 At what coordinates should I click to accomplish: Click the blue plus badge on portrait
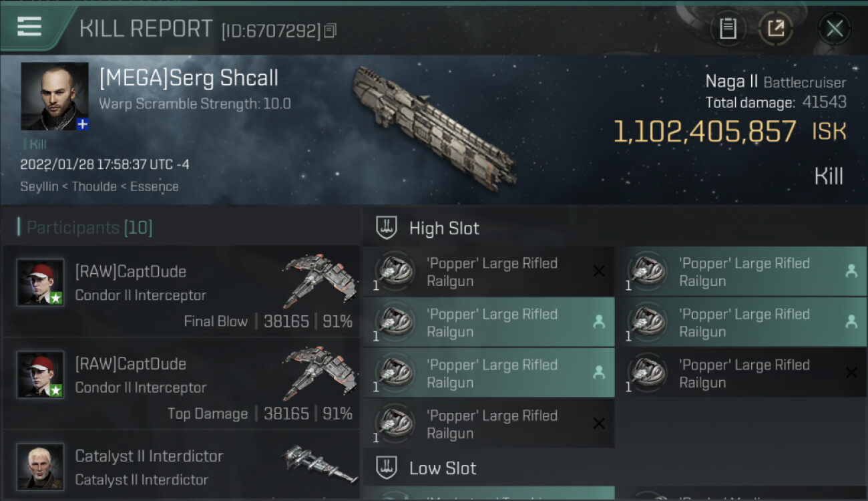[x=82, y=124]
